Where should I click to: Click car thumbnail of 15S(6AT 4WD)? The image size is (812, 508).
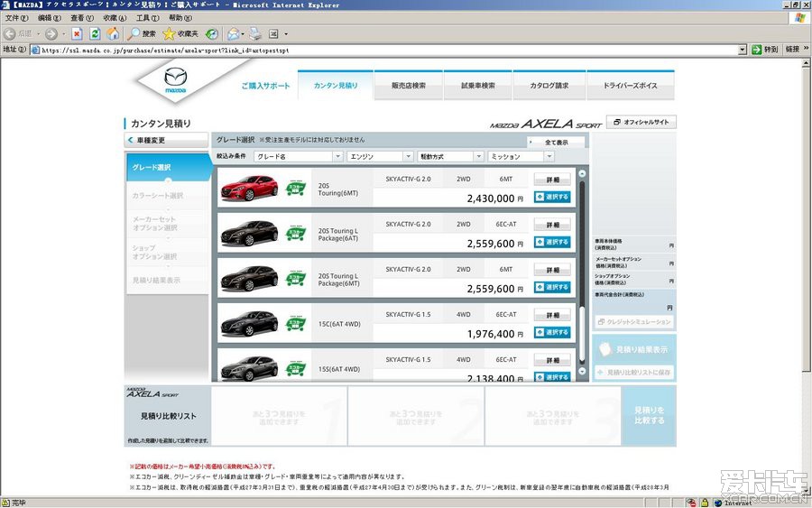[x=250, y=369]
